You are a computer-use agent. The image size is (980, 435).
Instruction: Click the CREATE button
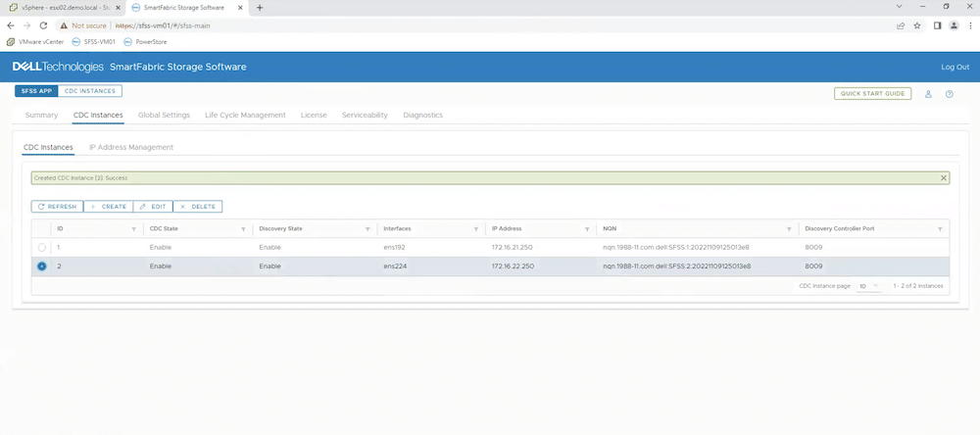(x=108, y=207)
